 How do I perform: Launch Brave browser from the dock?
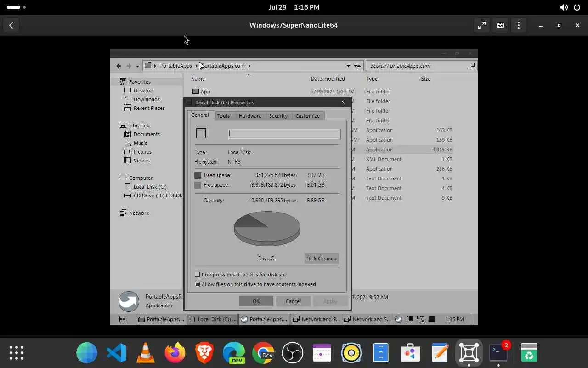(x=204, y=353)
